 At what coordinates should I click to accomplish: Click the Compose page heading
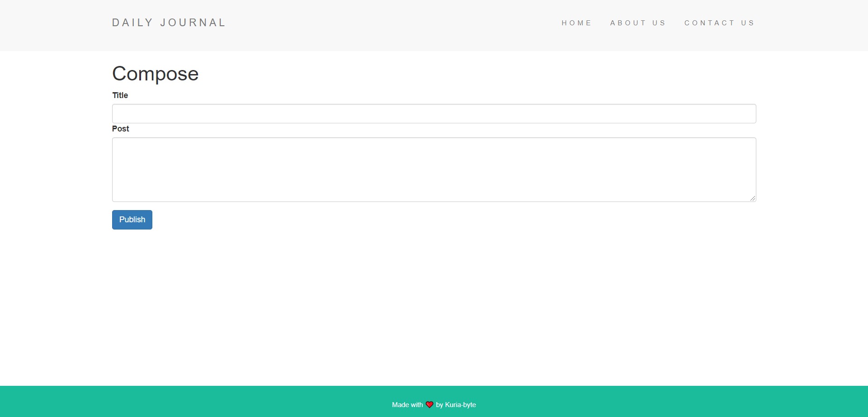coord(155,74)
